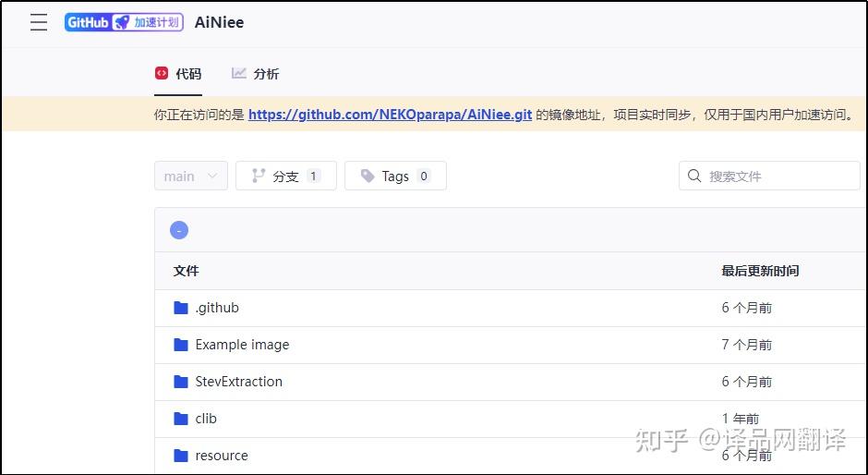Viewport: 868px width, 475px height.
Task: Click the red code icon in 代码 tab
Action: tap(161, 73)
